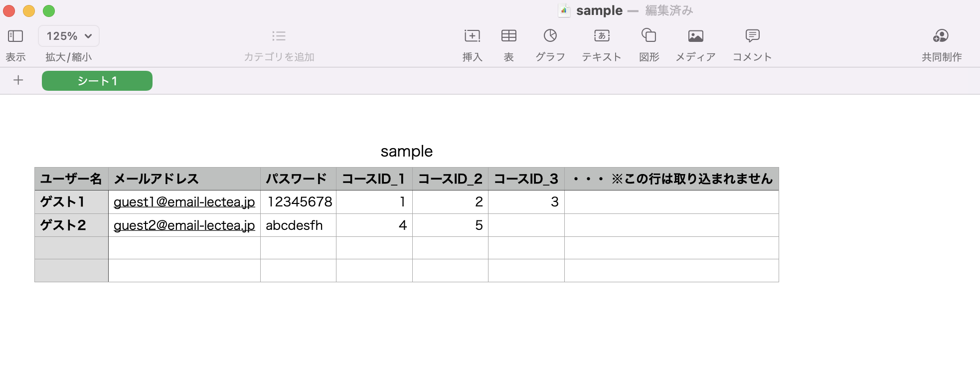Click the collaborate (共同制作) icon
This screenshot has width=980, height=381.
point(941,36)
